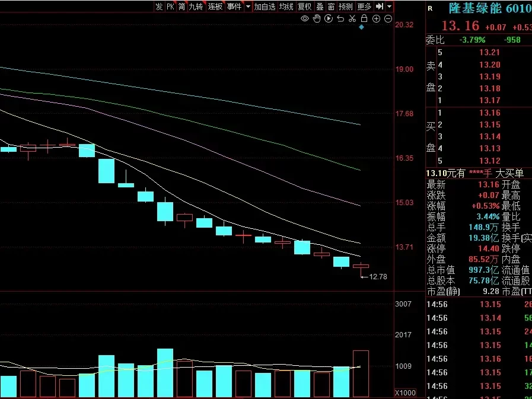Click the undo arrow icon
Screen dimensions: 532x399
pyautogui.click(x=340, y=19)
